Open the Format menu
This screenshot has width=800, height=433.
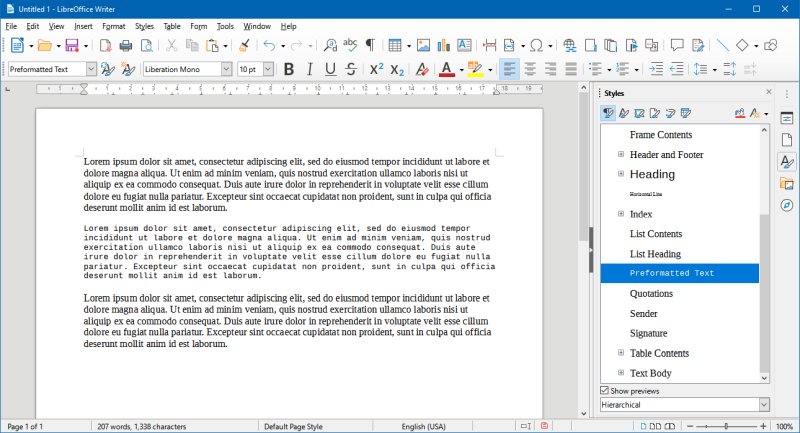pos(113,25)
